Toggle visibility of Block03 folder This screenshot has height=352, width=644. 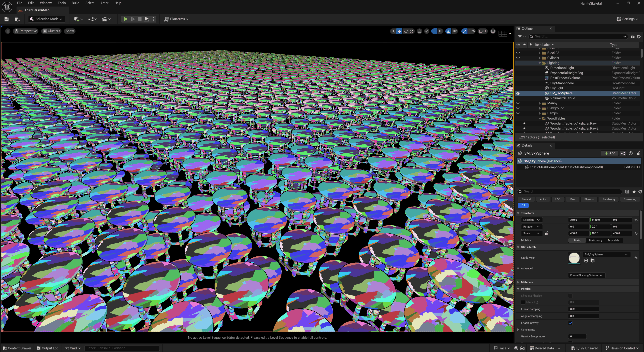pos(518,53)
